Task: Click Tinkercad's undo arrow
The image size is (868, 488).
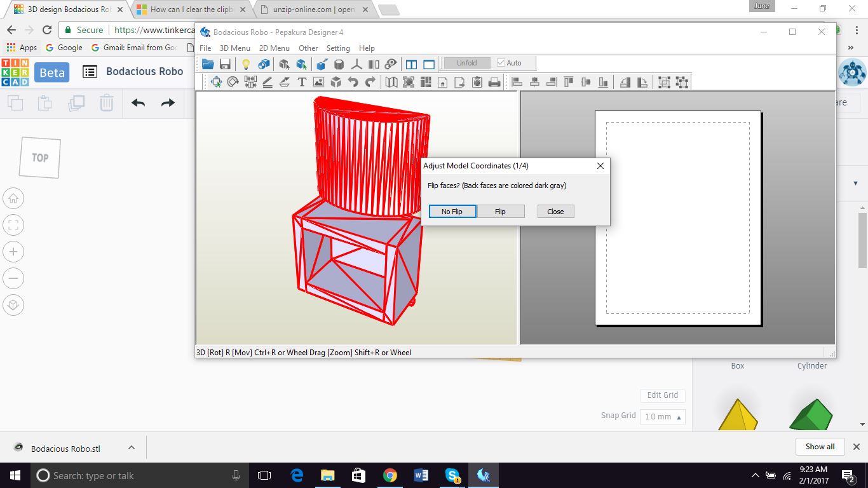Action: [138, 103]
